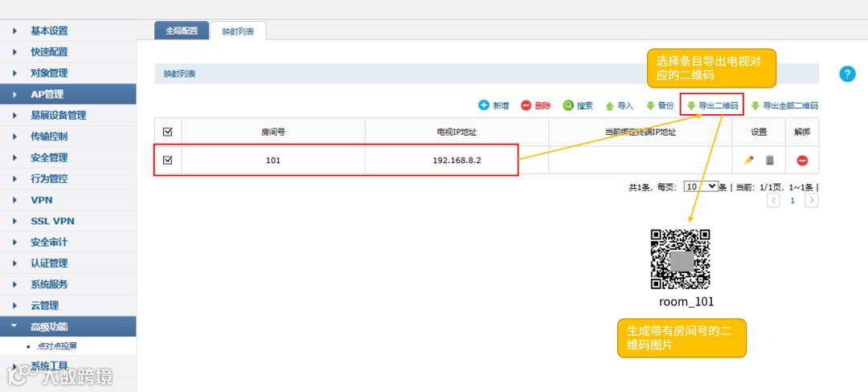Expand 快速配置 menu
868x392 pixels.
pos(68,52)
